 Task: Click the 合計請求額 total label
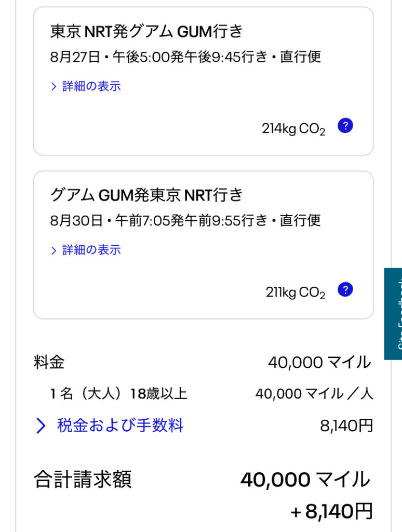pyautogui.click(x=83, y=480)
